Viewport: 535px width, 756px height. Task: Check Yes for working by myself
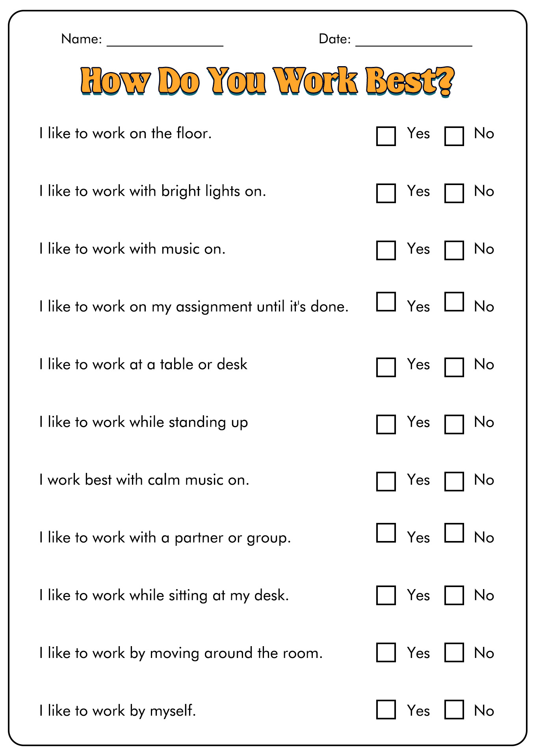[386, 710]
